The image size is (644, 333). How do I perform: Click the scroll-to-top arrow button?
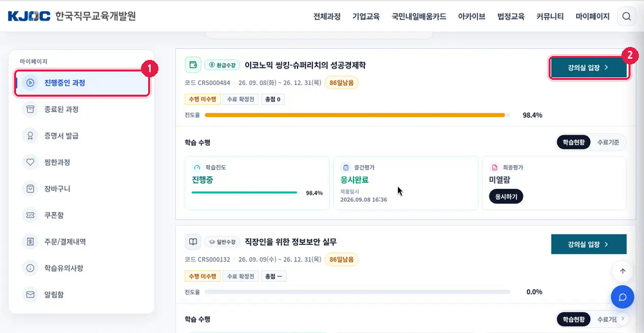(623, 271)
